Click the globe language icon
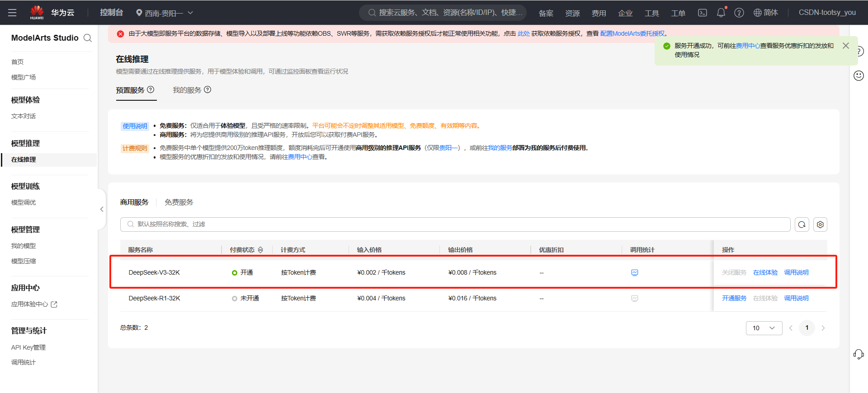This screenshot has width=868, height=393. pyautogui.click(x=758, y=13)
